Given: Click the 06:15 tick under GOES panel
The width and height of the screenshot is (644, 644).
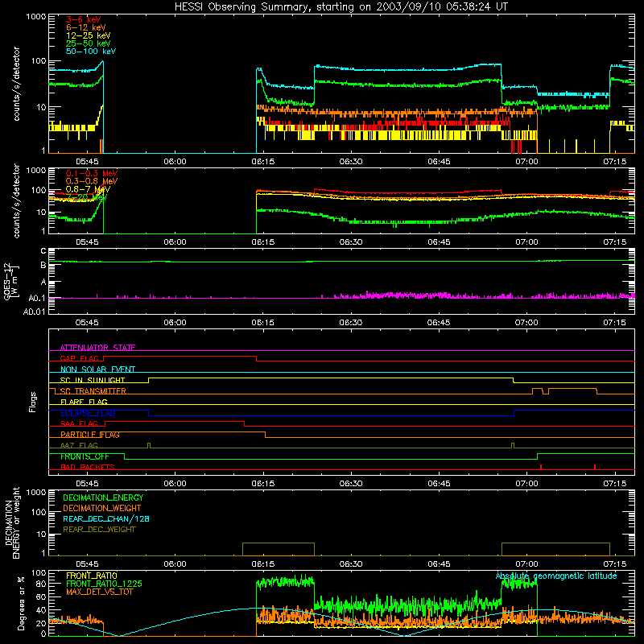Looking at the screenshot, I should pos(263,323).
